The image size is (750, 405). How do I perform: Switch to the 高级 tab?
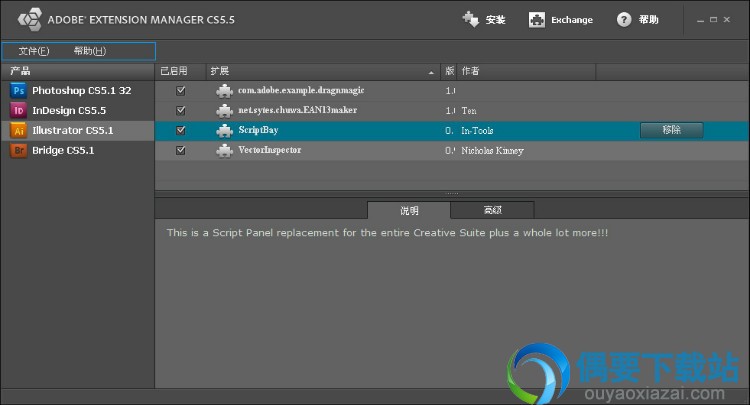(492, 210)
